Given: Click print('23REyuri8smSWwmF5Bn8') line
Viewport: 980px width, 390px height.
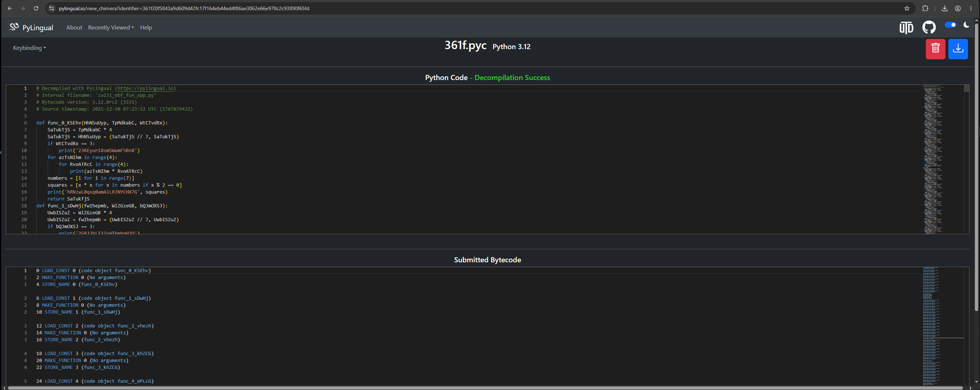Looking at the screenshot, I should coord(99,151).
